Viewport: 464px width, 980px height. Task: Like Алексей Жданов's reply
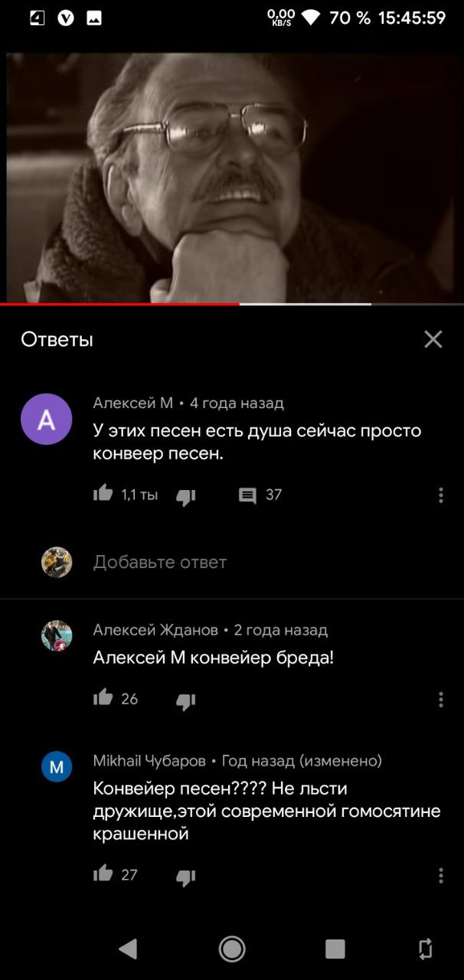click(103, 697)
